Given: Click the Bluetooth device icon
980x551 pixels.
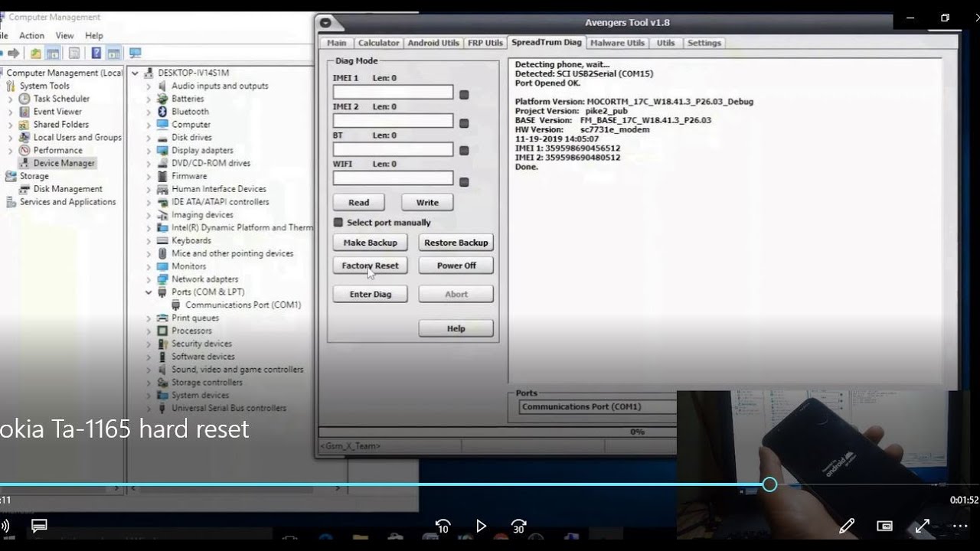Looking at the screenshot, I should tap(162, 112).
